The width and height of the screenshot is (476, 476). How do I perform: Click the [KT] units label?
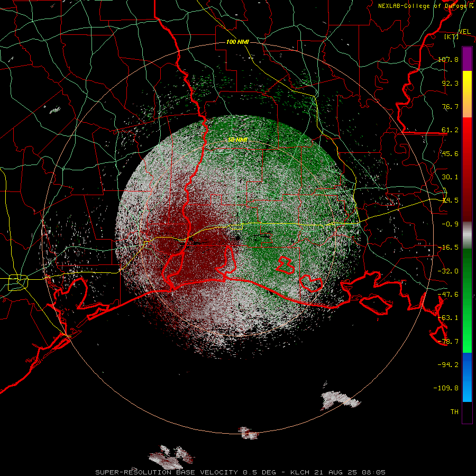[452, 36]
